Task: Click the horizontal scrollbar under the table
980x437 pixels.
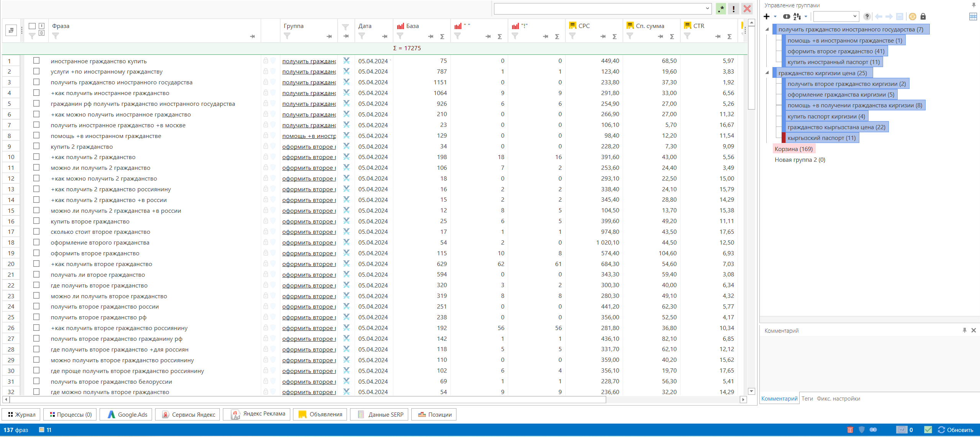Action: pyautogui.click(x=306, y=399)
